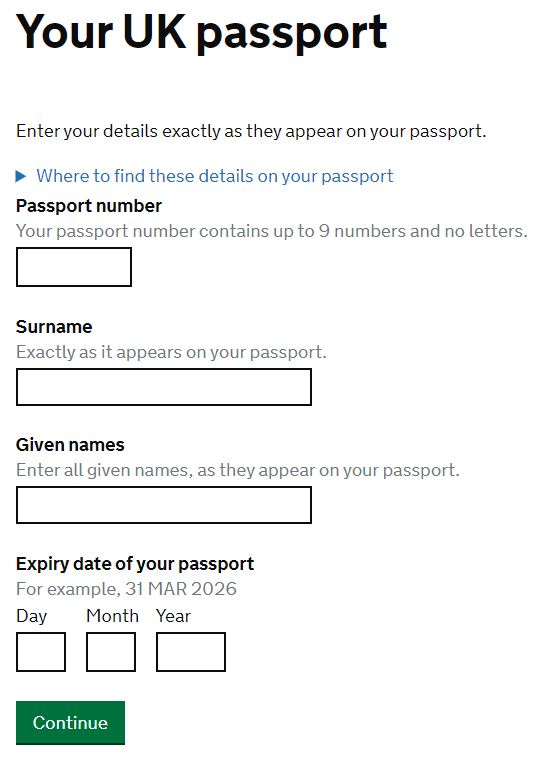The image size is (552, 764).
Task: Click the blue disclosure triangle arrow
Action: click(20, 176)
